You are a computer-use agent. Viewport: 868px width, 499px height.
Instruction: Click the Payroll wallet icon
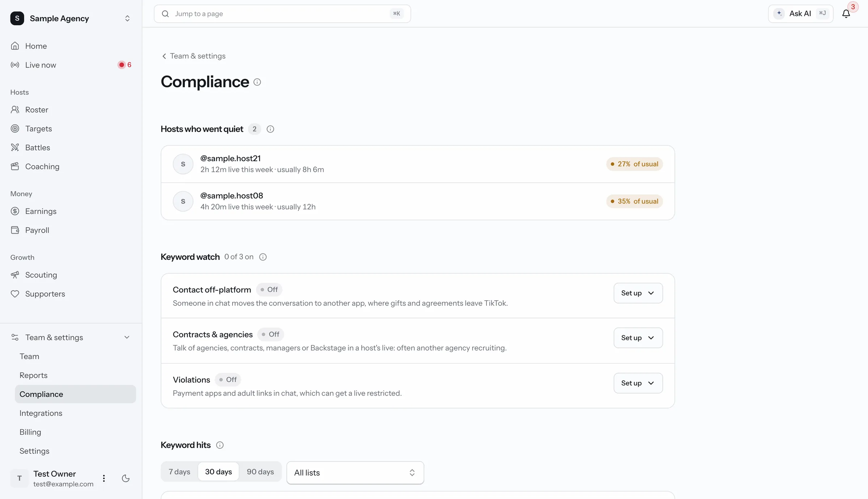[15, 230]
